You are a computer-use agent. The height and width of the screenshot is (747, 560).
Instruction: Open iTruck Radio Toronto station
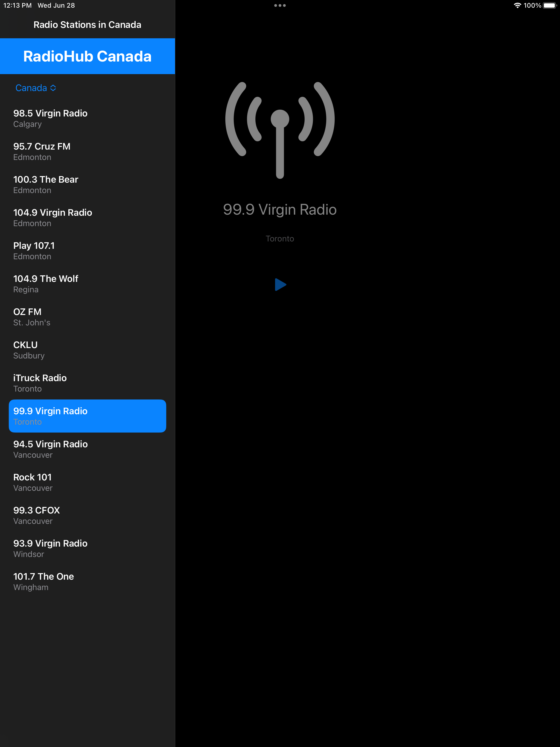point(87,383)
